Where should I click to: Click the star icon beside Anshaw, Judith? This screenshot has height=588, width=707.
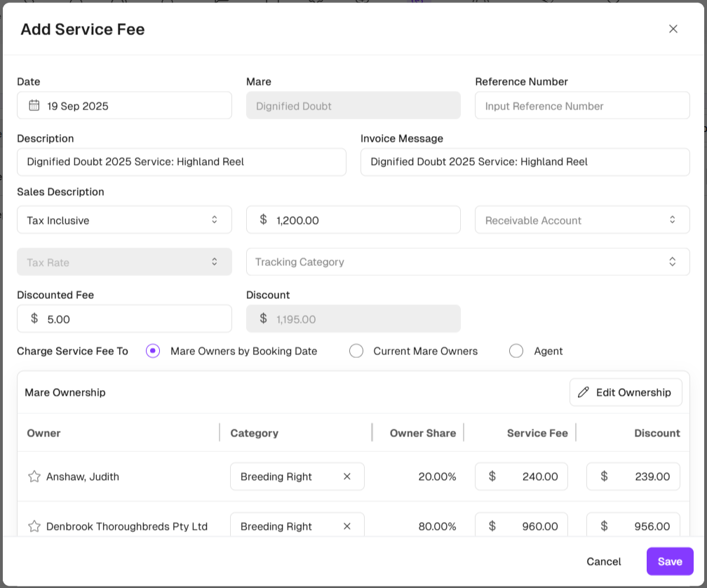[x=34, y=476]
